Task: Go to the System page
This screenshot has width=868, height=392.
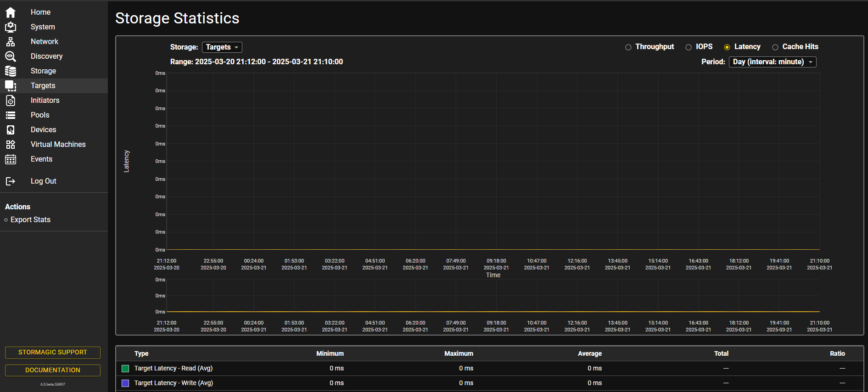Action: pos(43,27)
